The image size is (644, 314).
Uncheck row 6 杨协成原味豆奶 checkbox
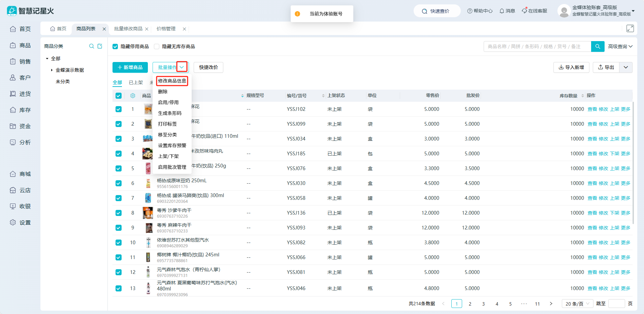point(119,183)
